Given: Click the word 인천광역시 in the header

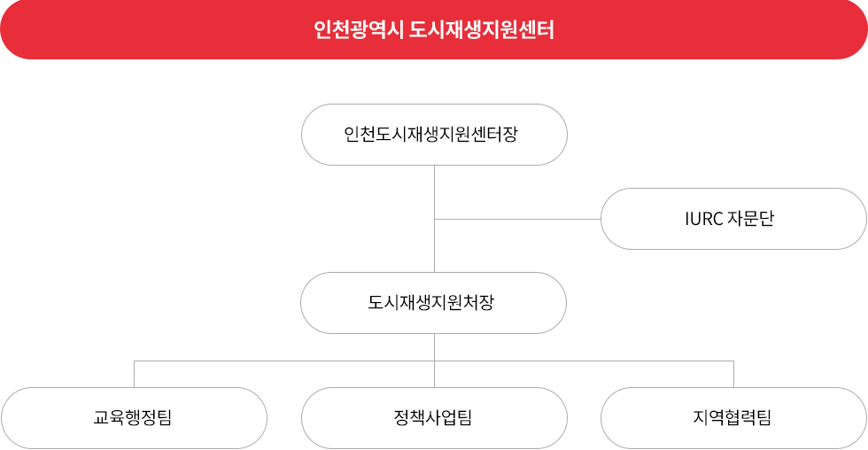Looking at the screenshot, I should click(x=358, y=29).
